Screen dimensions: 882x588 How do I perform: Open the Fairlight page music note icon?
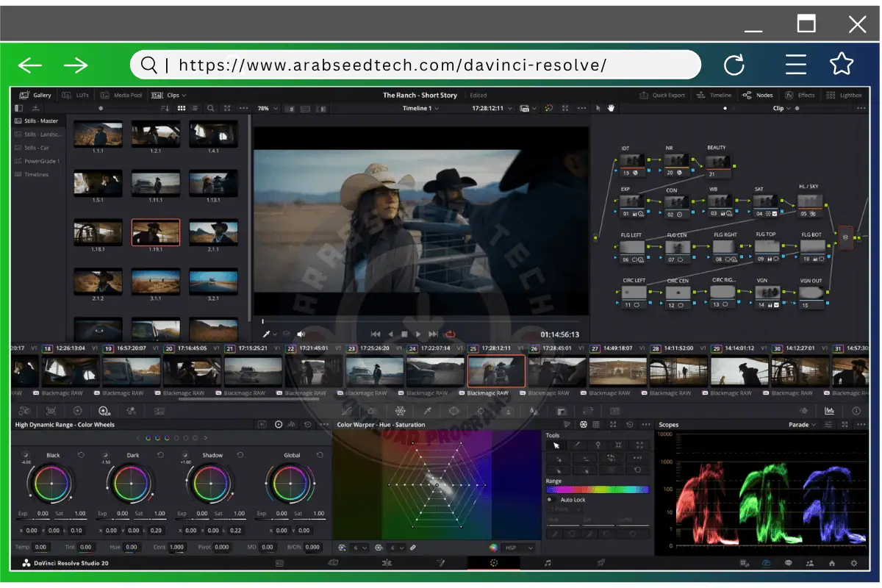coord(548,563)
